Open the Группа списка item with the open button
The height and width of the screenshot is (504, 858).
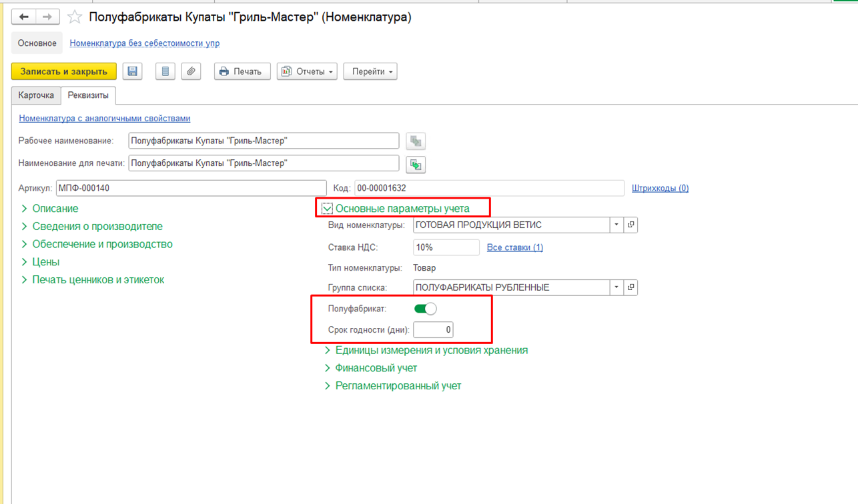(631, 287)
